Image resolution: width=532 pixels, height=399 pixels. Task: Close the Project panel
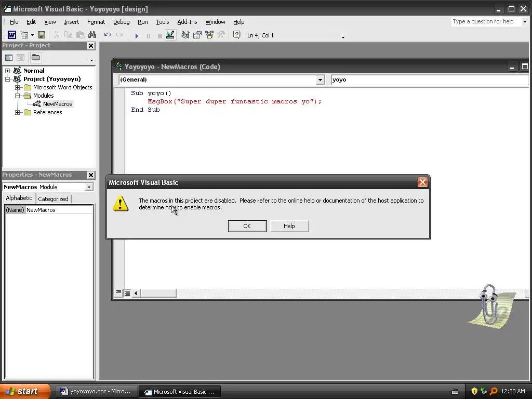[91, 46]
